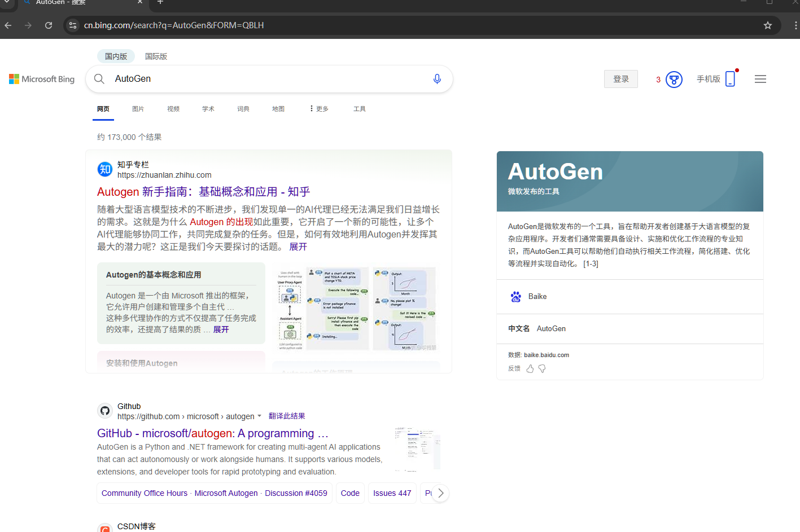This screenshot has height=532, width=800.
Task: Click the Baike paw icon
Action: click(x=516, y=297)
